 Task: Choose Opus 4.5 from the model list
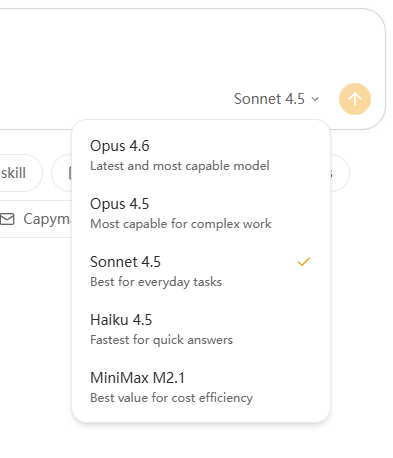[201, 214]
